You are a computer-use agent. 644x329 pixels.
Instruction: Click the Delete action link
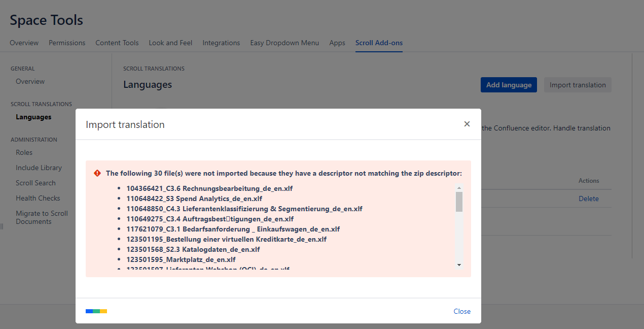click(589, 199)
